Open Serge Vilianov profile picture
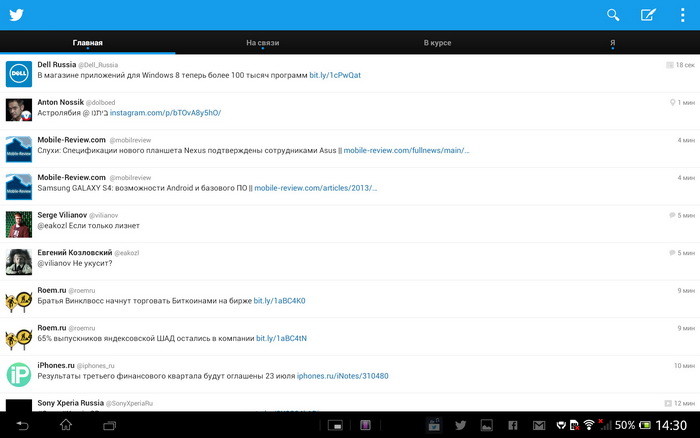 pos(19,224)
